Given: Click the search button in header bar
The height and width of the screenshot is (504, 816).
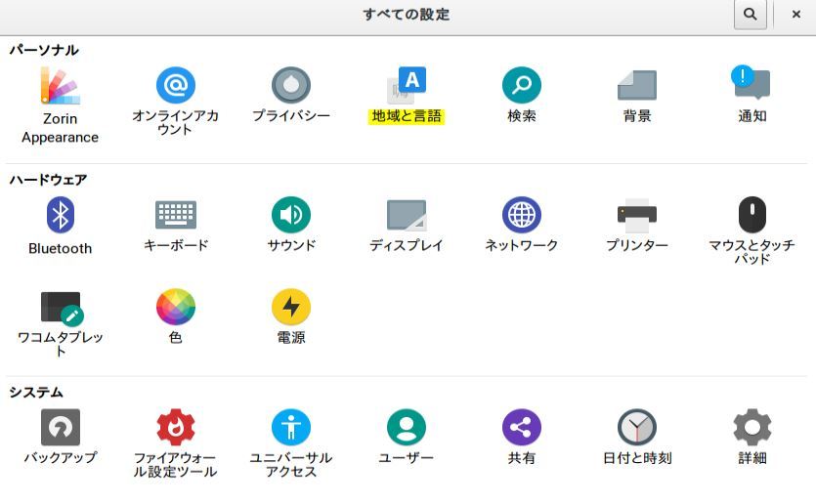Looking at the screenshot, I should 750,15.
